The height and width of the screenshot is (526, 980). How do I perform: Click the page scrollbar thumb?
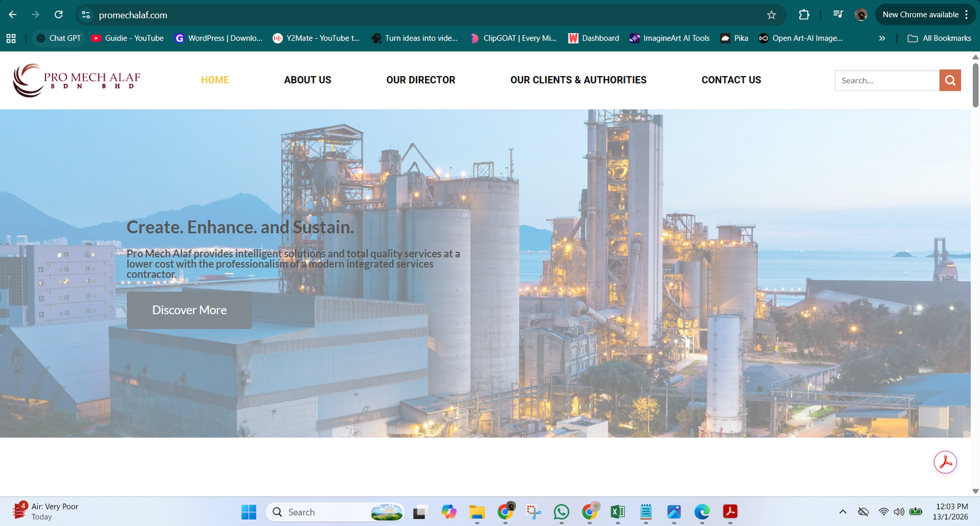(975, 85)
